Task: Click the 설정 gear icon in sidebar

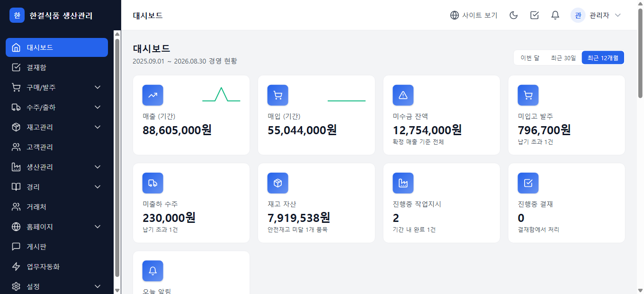Action: click(x=16, y=286)
